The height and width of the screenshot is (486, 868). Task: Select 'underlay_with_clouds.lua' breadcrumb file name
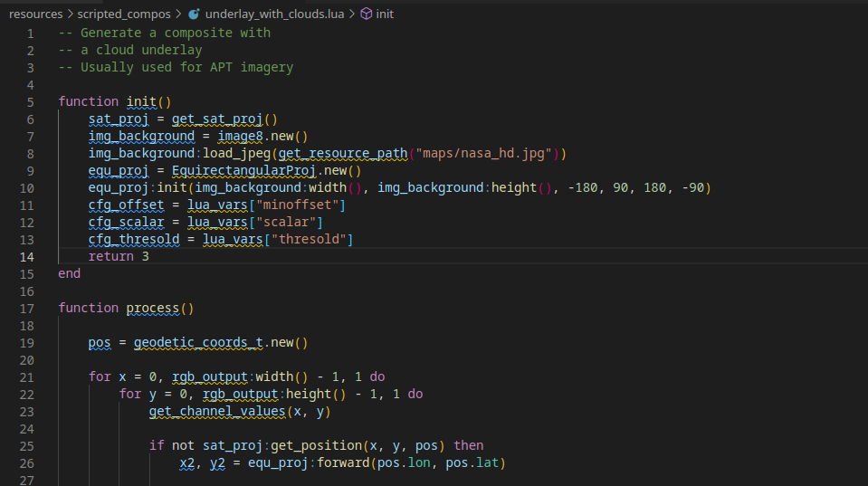274,14
